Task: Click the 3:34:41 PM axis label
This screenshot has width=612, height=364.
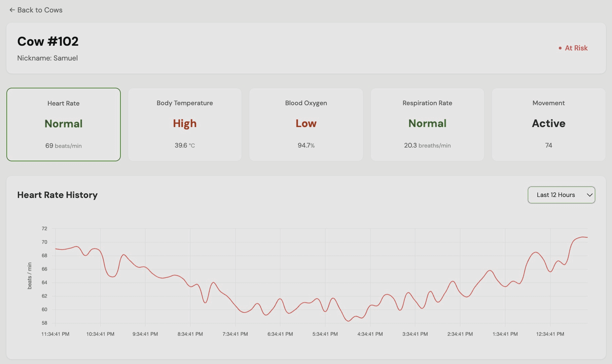Action: click(x=415, y=334)
